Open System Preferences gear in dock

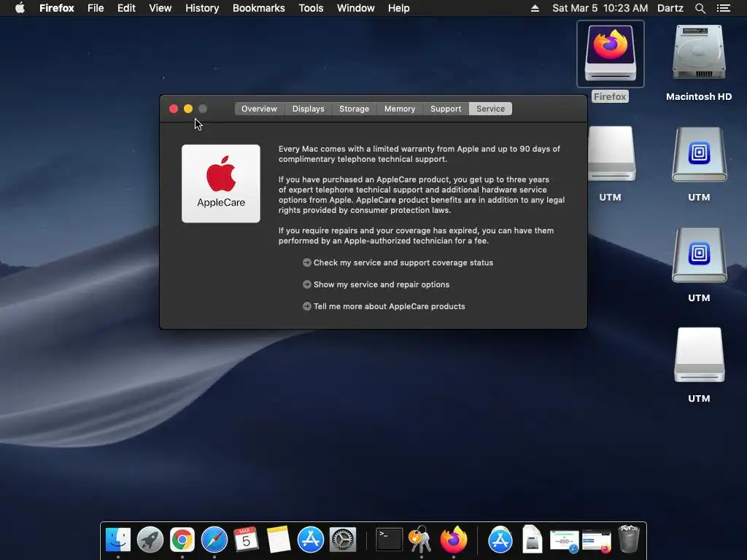pyautogui.click(x=343, y=540)
